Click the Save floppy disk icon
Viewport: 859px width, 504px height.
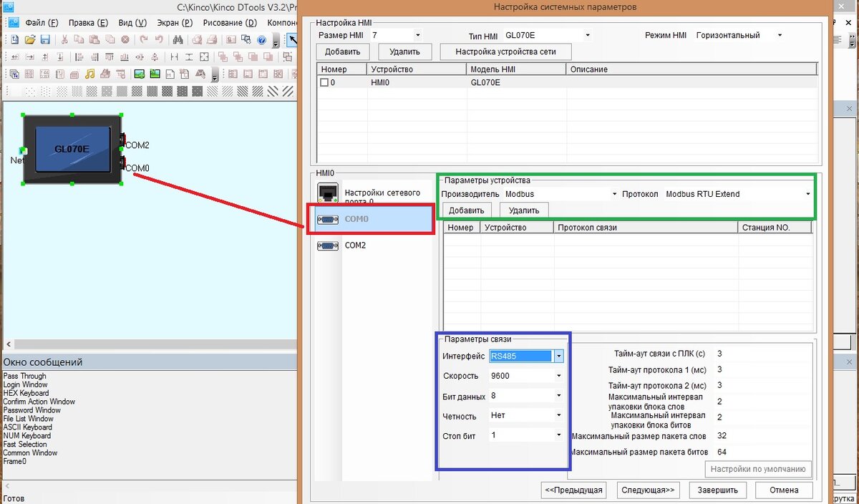[45, 40]
